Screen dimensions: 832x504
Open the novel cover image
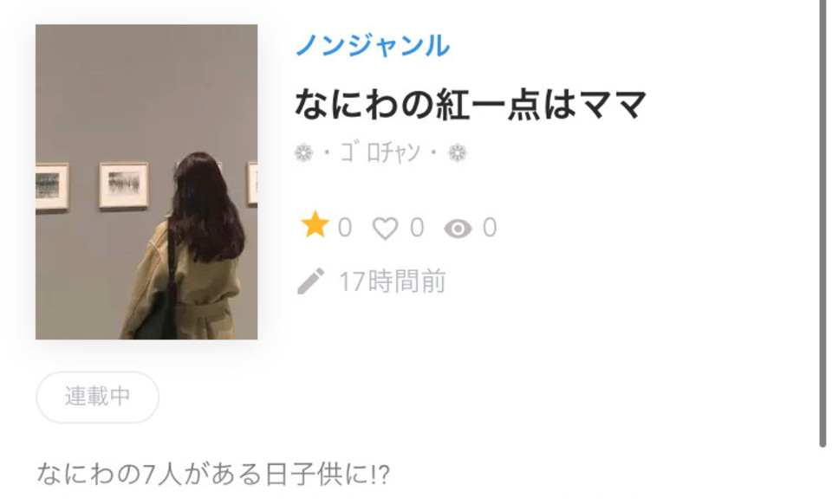(x=146, y=182)
